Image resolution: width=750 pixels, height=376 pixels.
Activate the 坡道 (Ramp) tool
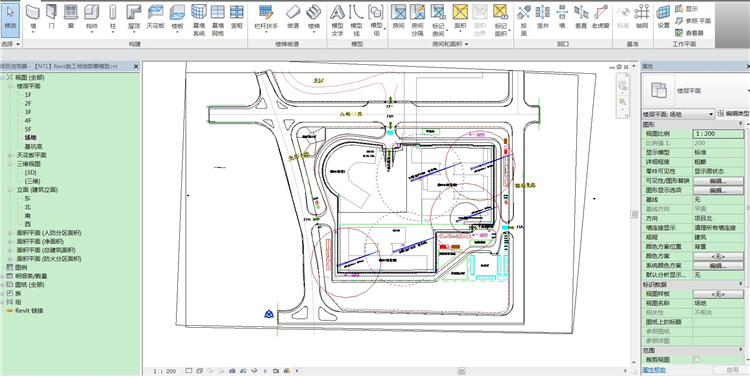[x=293, y=18]
